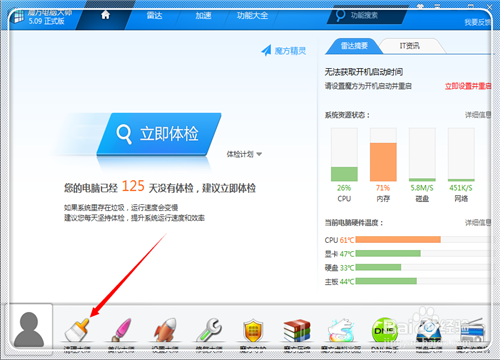
Task: Open the wrench repair tool
Action: click(209, 330)
